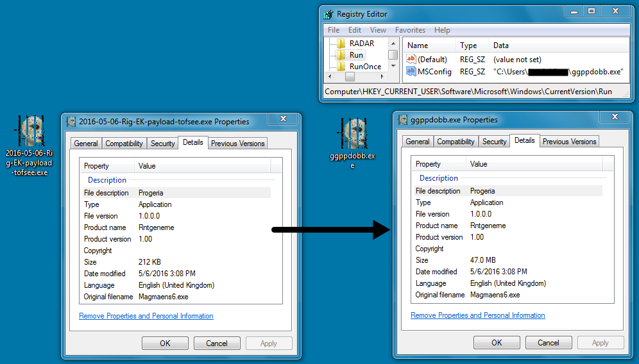Select the ggppdobb.exe desktop icon
Viewport: 639px width, 364px height.
click(352, 133)
